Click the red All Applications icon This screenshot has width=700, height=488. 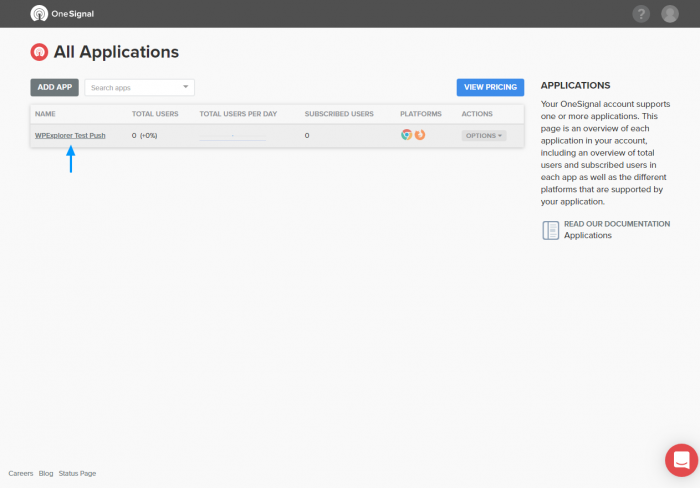(x=39, y=52)
